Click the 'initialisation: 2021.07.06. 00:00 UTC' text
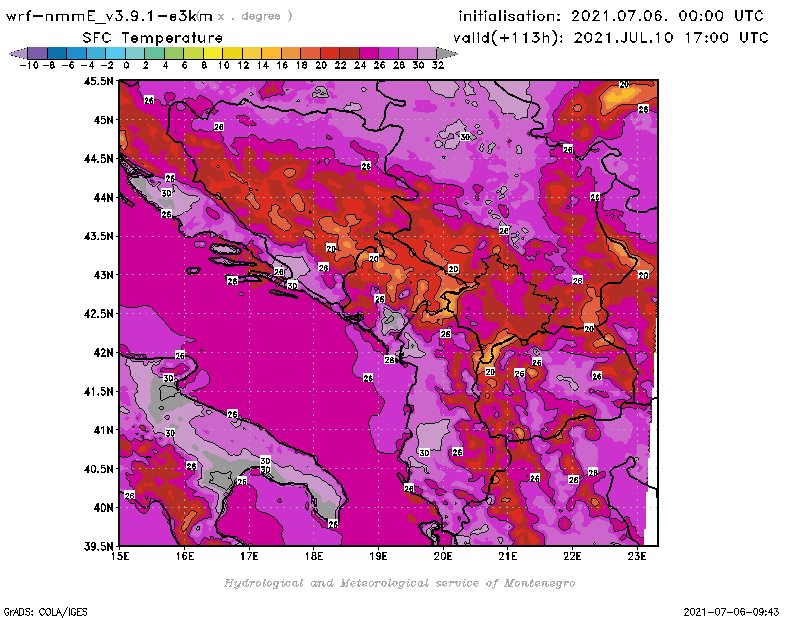Screen dimensions: 800x618 pyautogui.click(x=611, y=16)
